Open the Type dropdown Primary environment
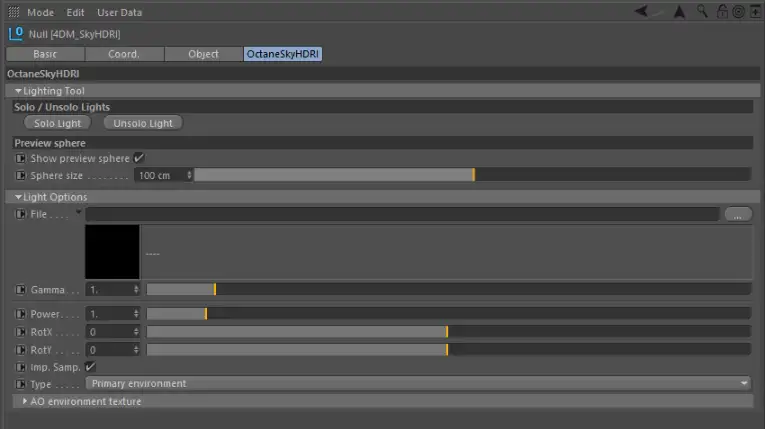 (x=418, y=384)
